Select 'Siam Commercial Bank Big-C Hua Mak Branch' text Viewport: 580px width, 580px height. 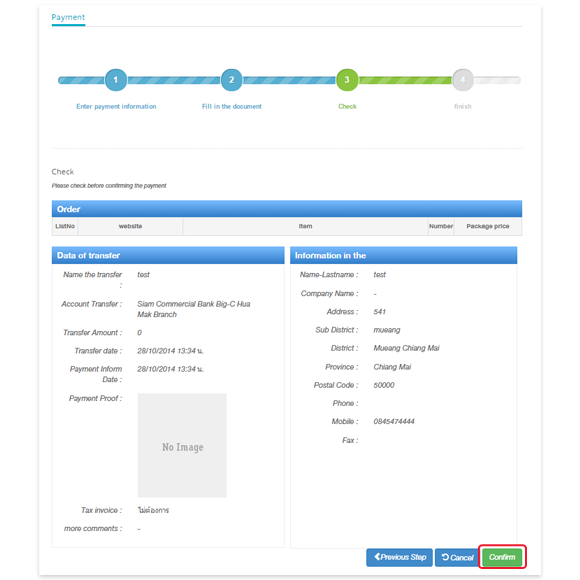tap(193, 309)
